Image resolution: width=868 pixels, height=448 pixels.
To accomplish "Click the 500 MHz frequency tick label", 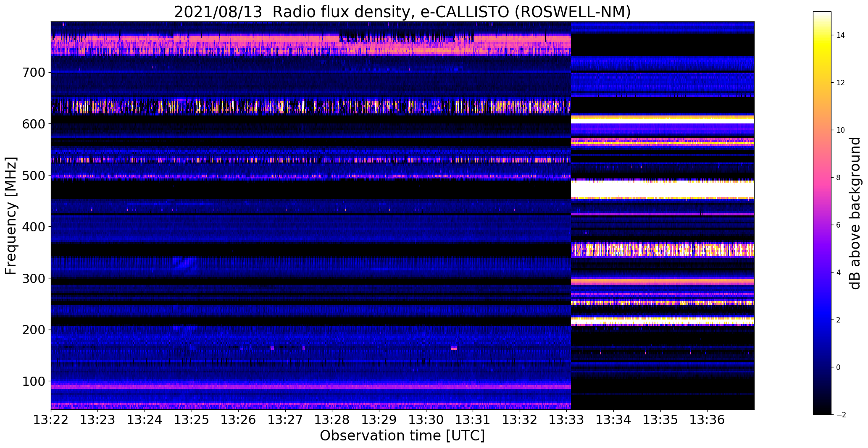I will coord(33,175).
